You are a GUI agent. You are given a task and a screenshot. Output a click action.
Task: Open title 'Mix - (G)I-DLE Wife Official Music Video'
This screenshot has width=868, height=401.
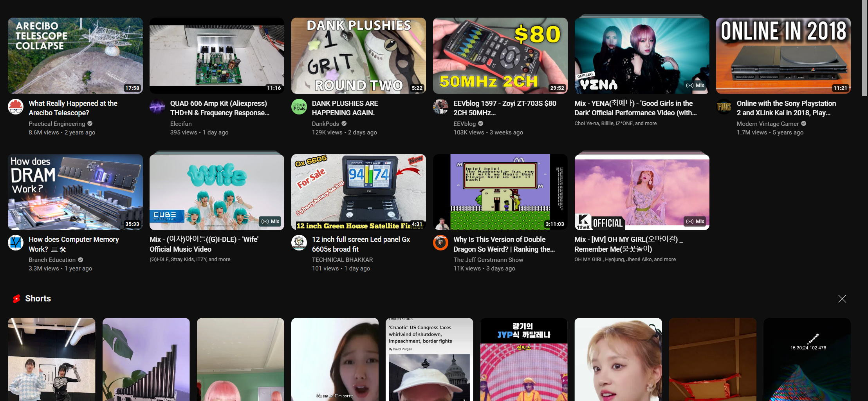204,244
